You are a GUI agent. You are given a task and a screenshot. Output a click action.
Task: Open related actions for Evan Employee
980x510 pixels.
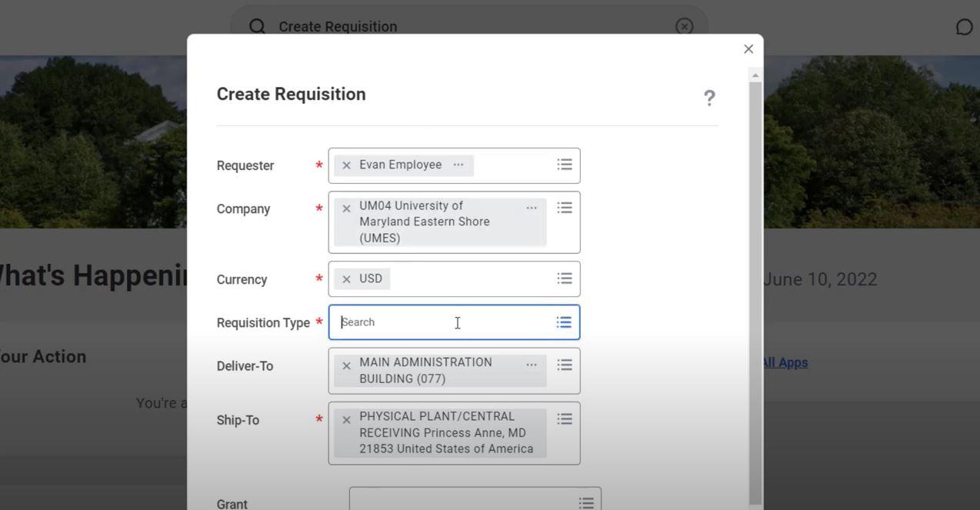point(458,165)
